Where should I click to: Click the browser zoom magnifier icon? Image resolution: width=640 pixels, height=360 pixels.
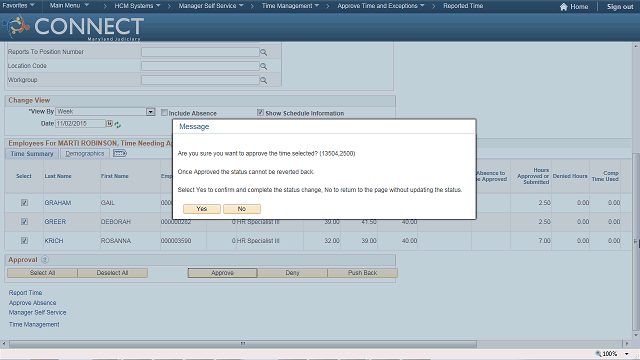[598, 354]
